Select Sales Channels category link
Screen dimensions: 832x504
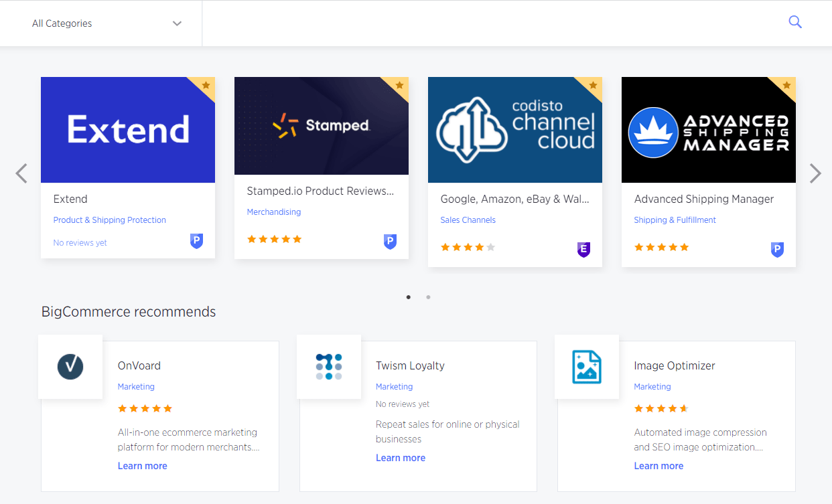coord(468,220)
